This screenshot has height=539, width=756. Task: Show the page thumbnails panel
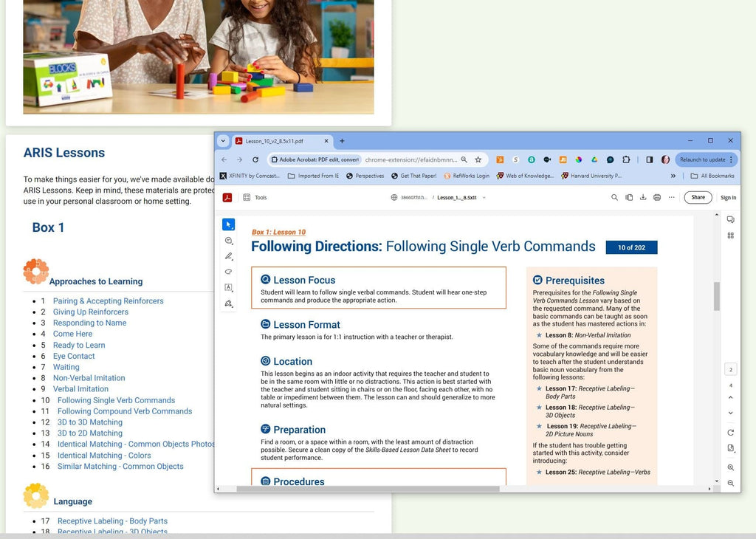[x=731, y=235]
